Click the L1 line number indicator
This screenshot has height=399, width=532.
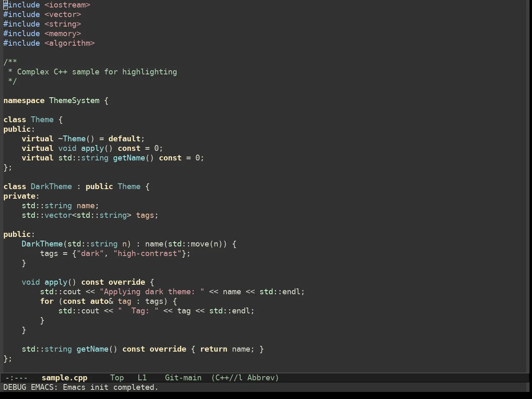[x=142, y=378]
